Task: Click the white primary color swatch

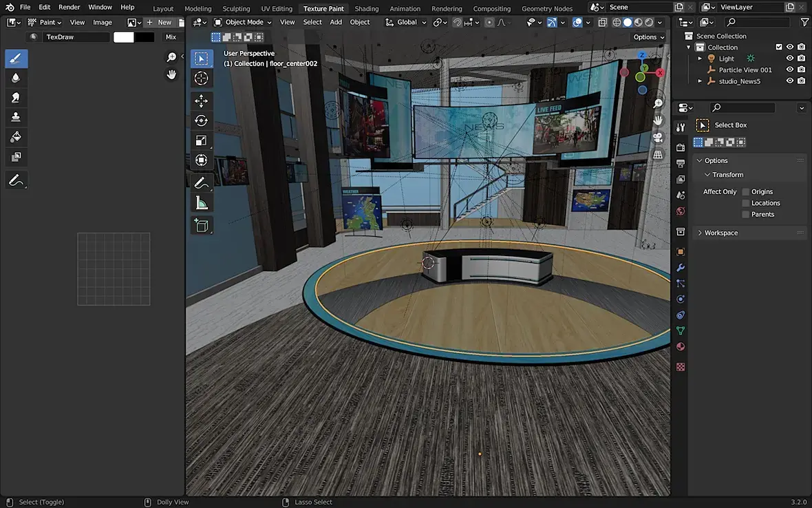Action: click(124, 37)
